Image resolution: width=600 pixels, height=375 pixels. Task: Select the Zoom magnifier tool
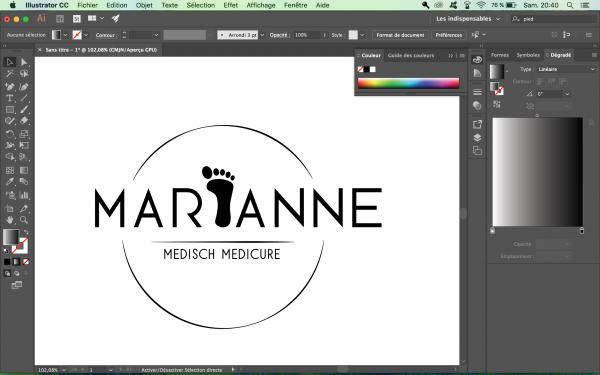tap(24, 220)
